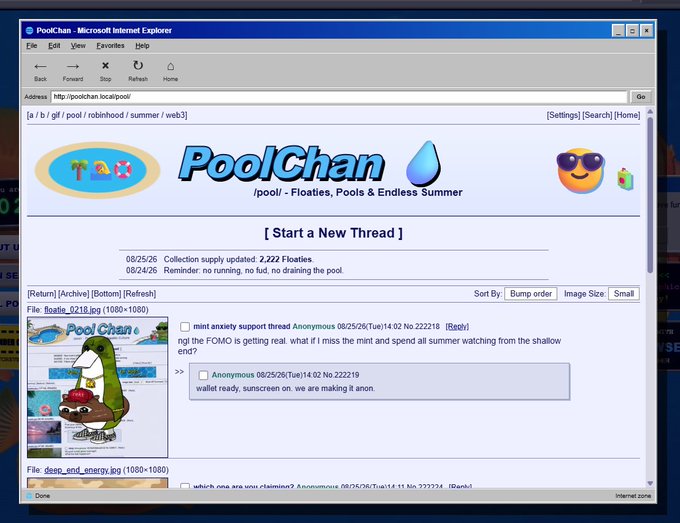Tick the checkbox for mint anxiety support thread
The width and height of the screenshot is (680, 523).
[x=185, y=327]
